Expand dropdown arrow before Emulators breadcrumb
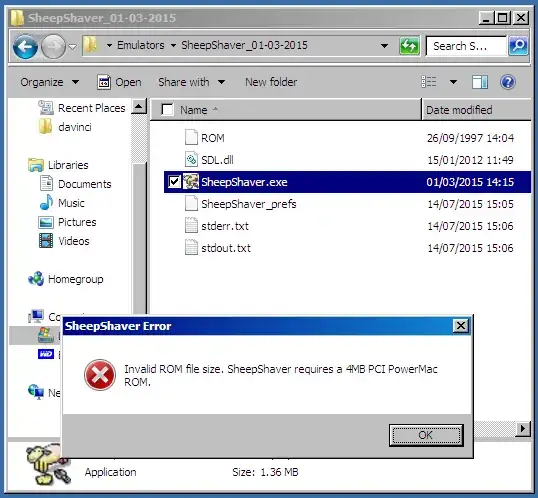 pos(109,45)
